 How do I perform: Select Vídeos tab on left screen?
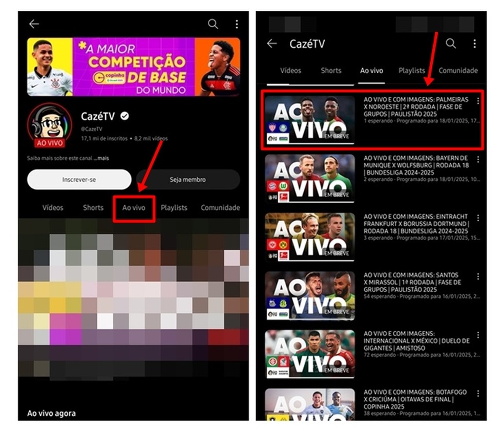[x=53, y=208]
